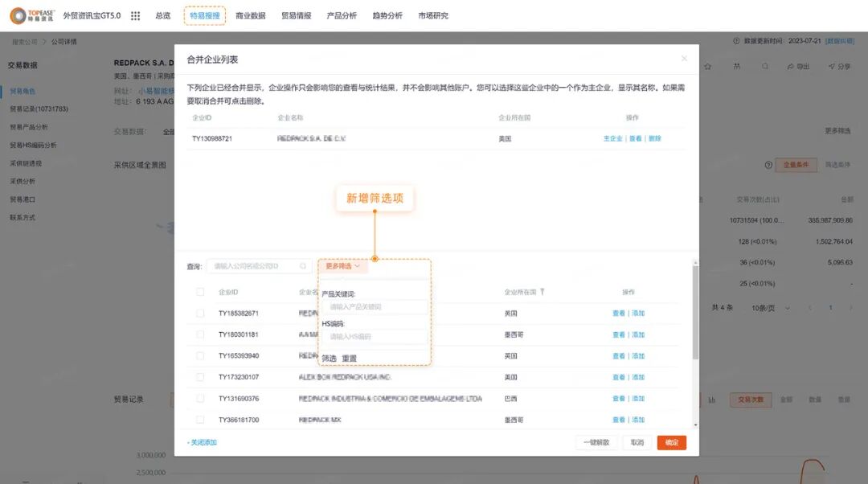Click 删除 link for TY130988721
868x484 pixels.
coord(655,138)
